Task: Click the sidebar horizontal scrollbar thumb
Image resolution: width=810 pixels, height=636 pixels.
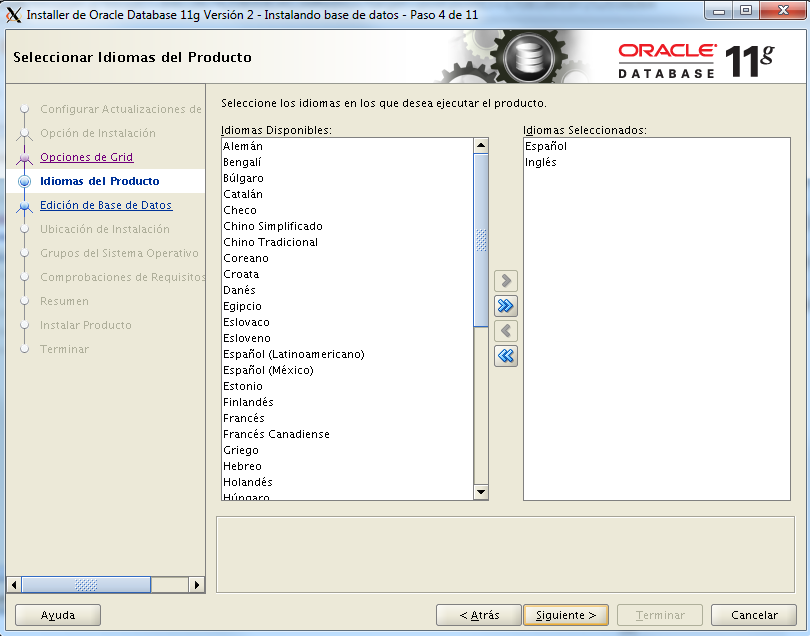Action: pos(86,585)
